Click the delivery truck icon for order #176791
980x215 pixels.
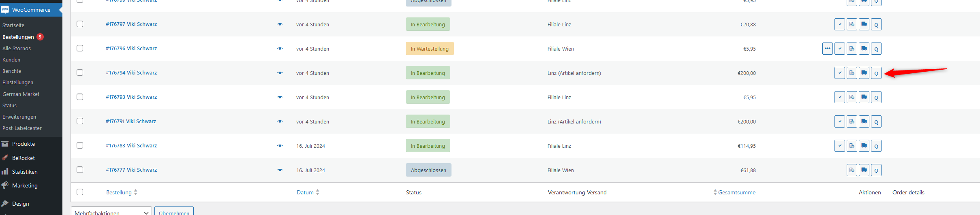pyautogui.click(x=864, y=121)
